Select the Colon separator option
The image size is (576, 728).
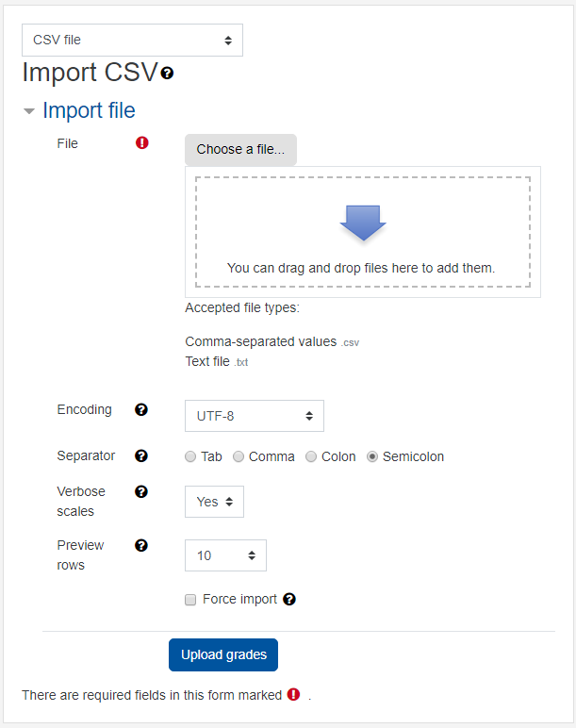pyautogui.click(x=311, y=456)
